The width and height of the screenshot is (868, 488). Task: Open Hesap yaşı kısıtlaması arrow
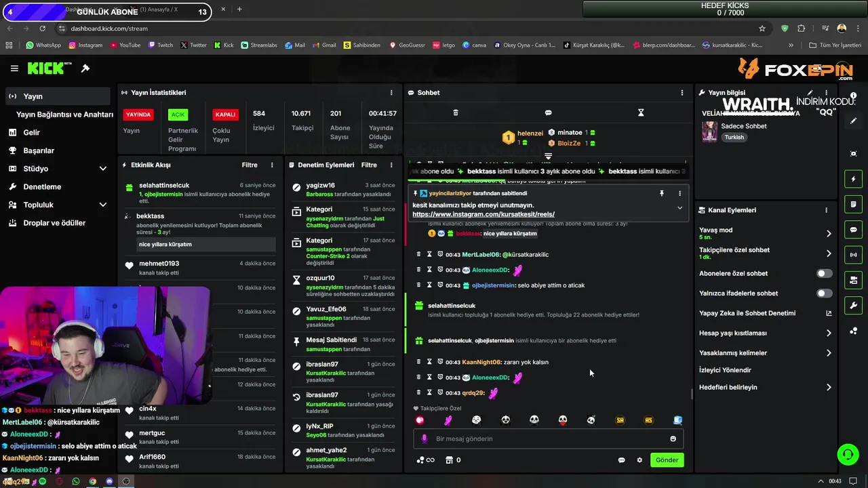click(x=829, y=333)
